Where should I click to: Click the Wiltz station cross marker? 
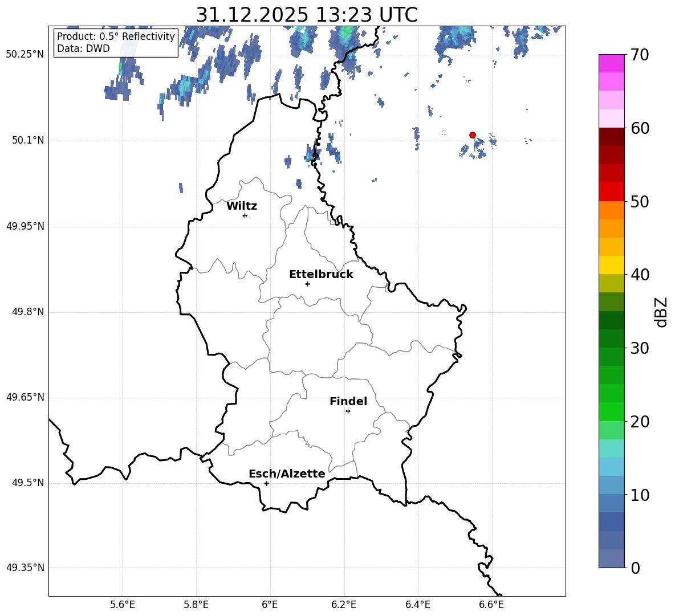[245, 215]
